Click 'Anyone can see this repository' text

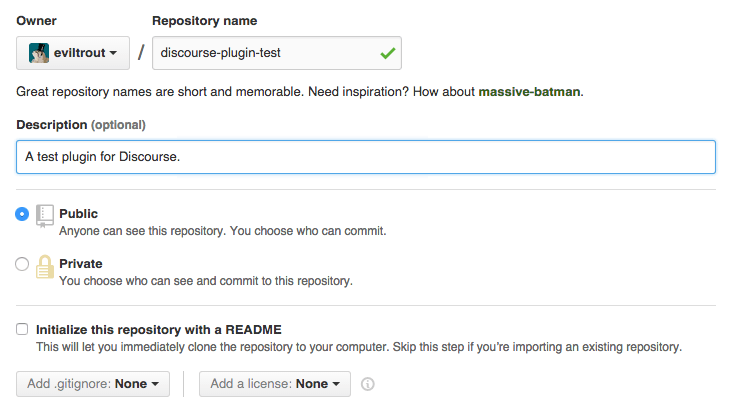(x=142, y=231)
